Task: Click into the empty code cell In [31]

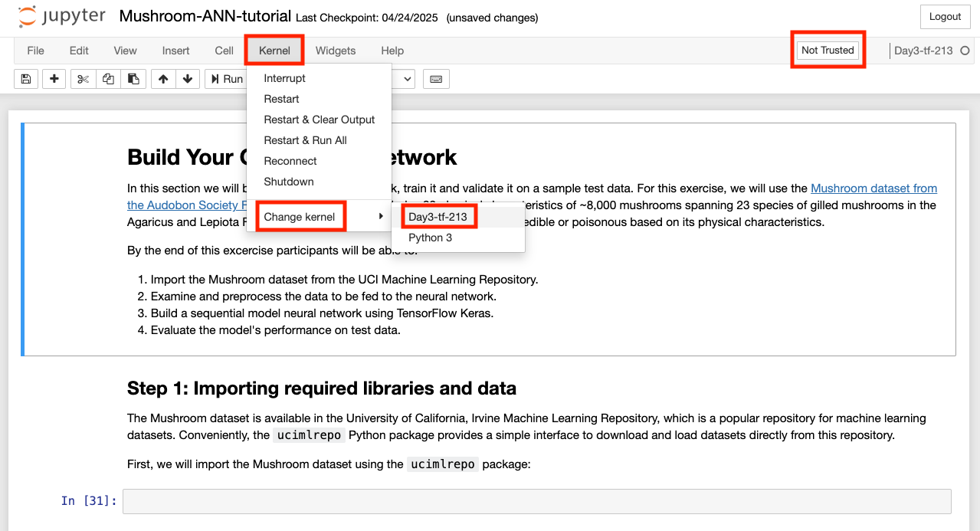Action: pyautogui.click(x=536, y=501)
